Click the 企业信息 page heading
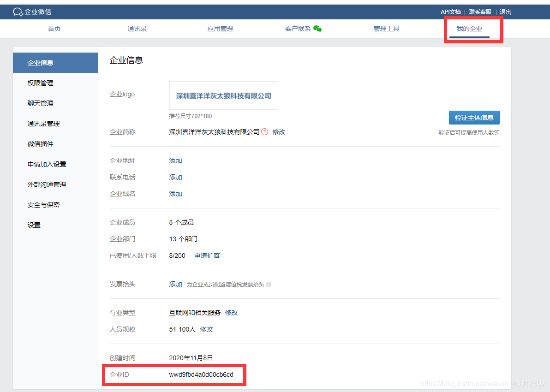550x392 pixels. tap(126, 60)
